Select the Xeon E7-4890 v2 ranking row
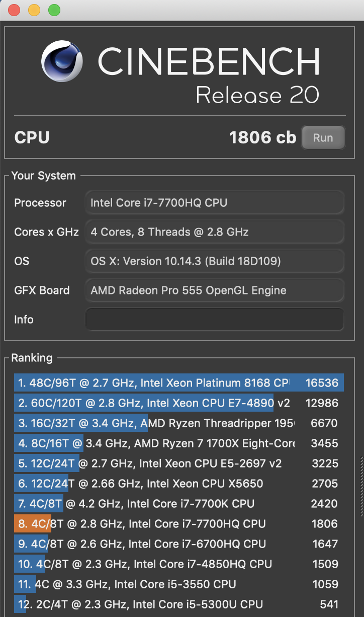Screen dimensions: 364x617 [x=178, y=403]
